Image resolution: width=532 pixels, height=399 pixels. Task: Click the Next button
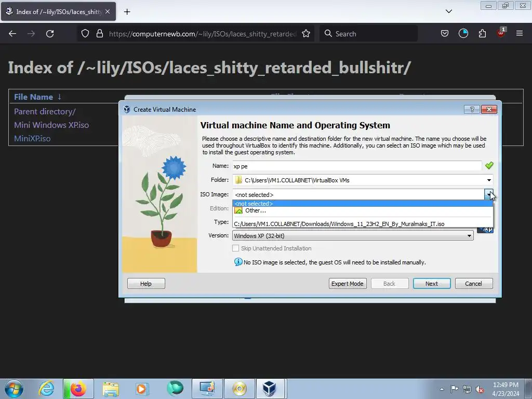[432, 283]
